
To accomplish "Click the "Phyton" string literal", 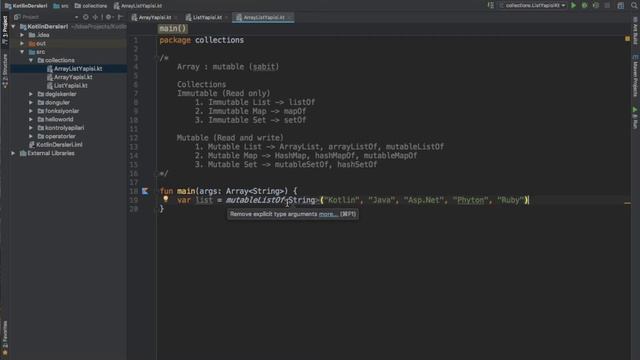I will coord(470,200).
